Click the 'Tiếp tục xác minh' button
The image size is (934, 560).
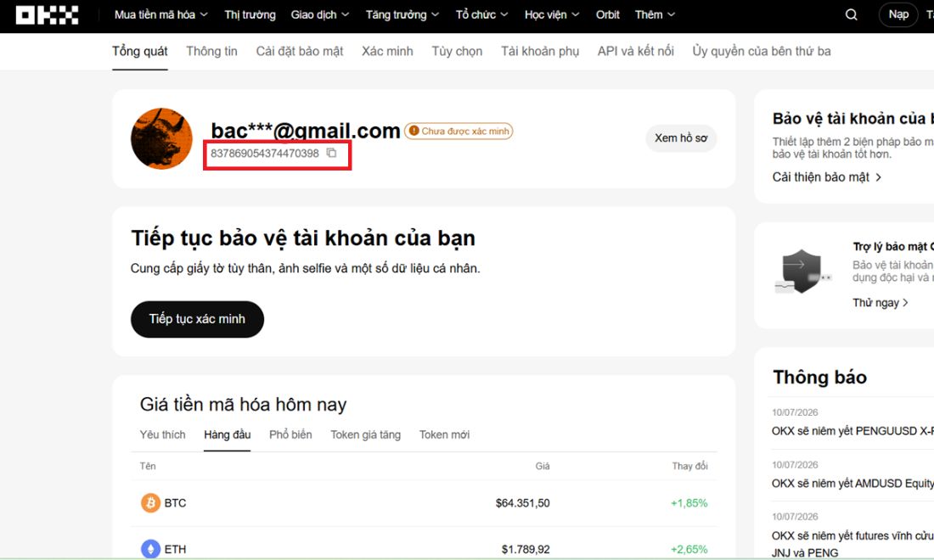pos(197,319)
